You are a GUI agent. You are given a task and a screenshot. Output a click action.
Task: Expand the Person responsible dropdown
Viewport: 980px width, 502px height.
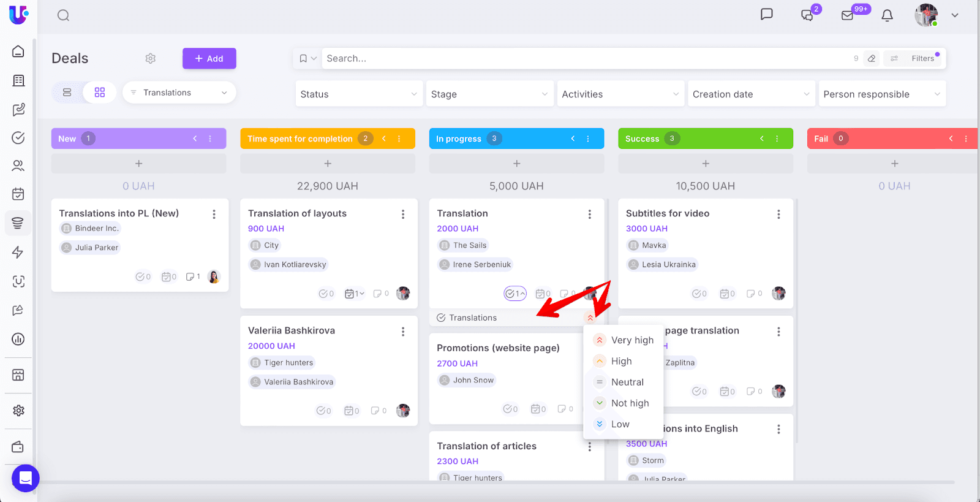coord(881,94)
